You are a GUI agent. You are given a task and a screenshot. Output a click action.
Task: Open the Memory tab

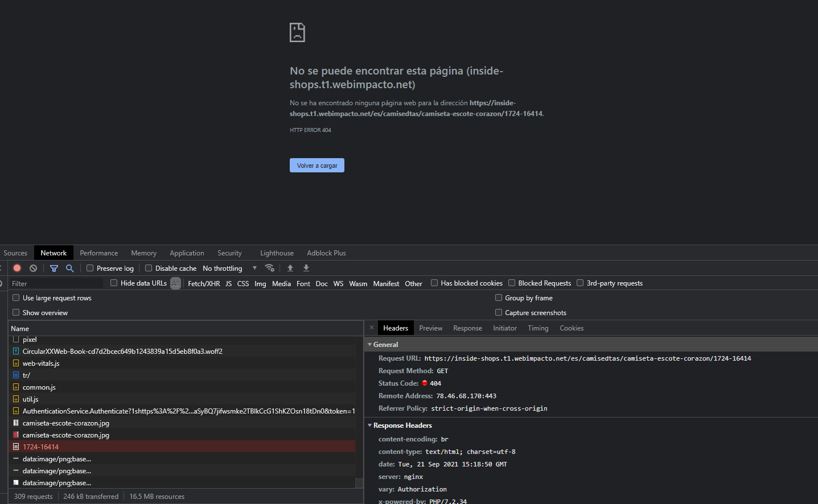click(143, 253)
